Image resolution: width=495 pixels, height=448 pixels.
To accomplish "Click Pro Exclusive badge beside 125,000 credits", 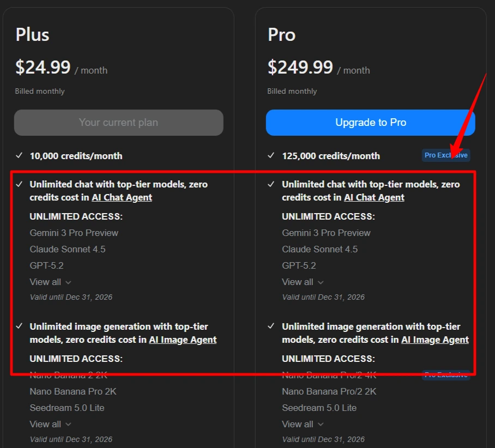I will 446,155.
